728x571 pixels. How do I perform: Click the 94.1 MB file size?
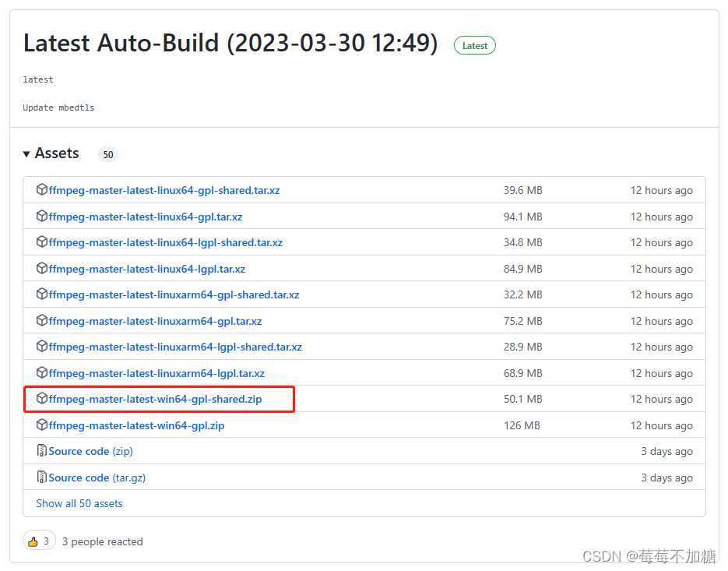coord(522,217)
